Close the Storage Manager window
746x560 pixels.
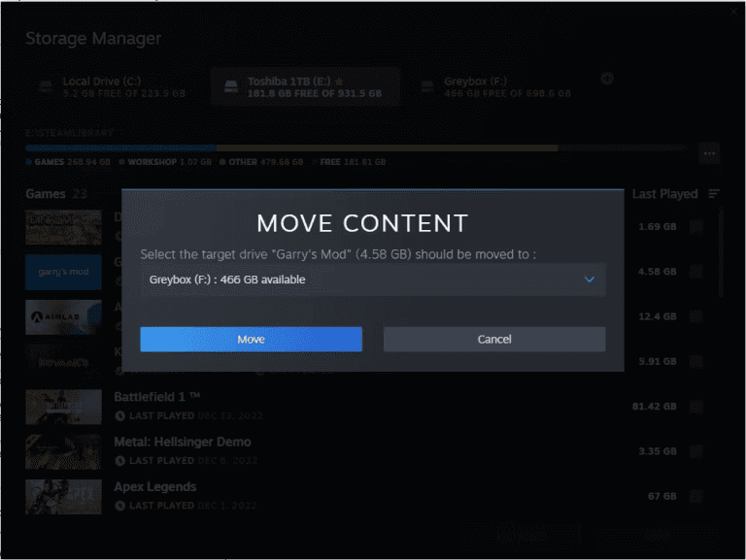734,11
